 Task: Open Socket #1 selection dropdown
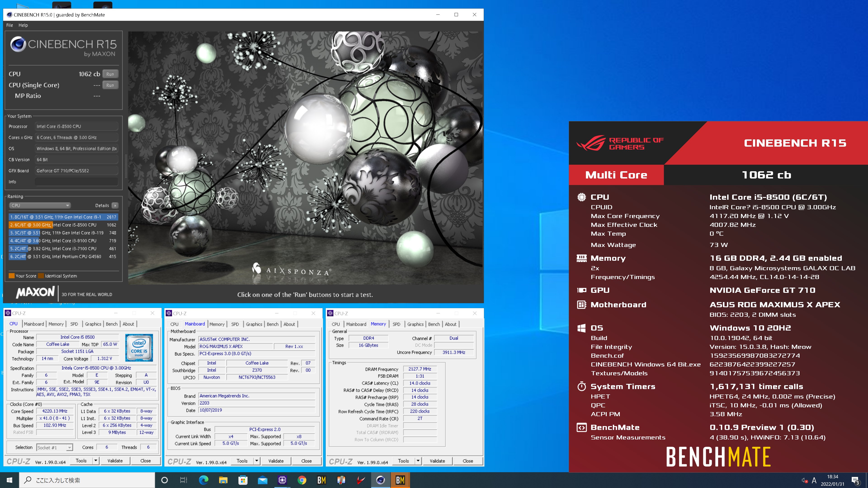click(x=54, y=448)
